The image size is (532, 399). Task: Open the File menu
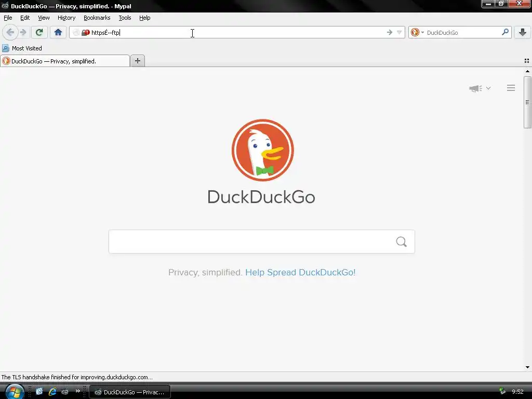8,18
